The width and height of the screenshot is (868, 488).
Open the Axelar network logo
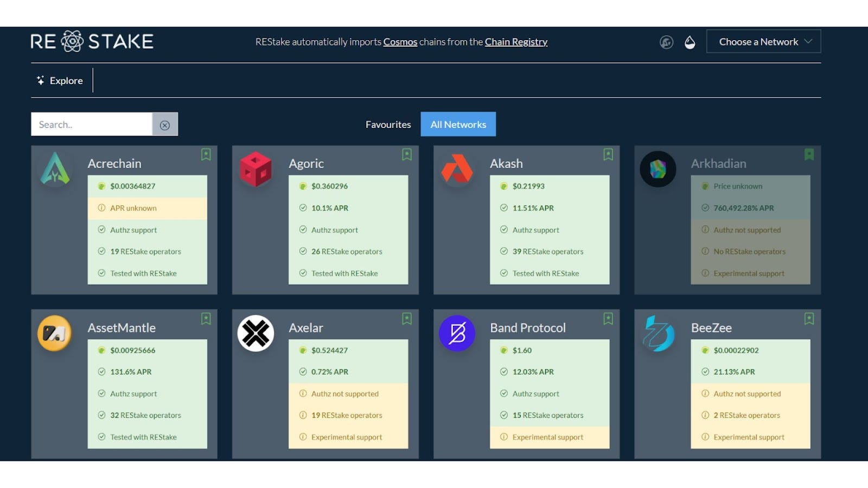[256, 333]
